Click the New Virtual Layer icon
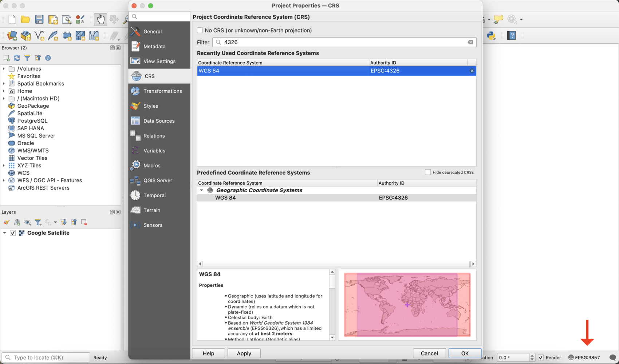Viewport: 619px width, 364px height. pos(94,35)
